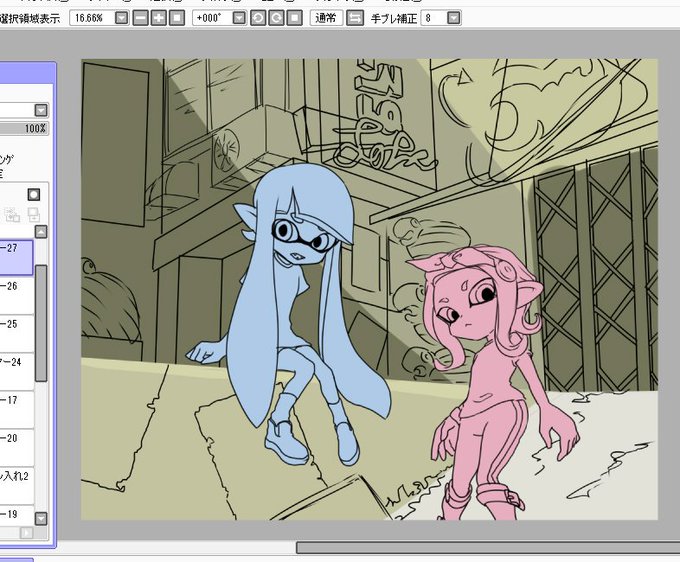Image resolution: width=680 pixels, height=562 pixels.
Task: Click the stabilizer value field showing 8
Action: (434, 18)
